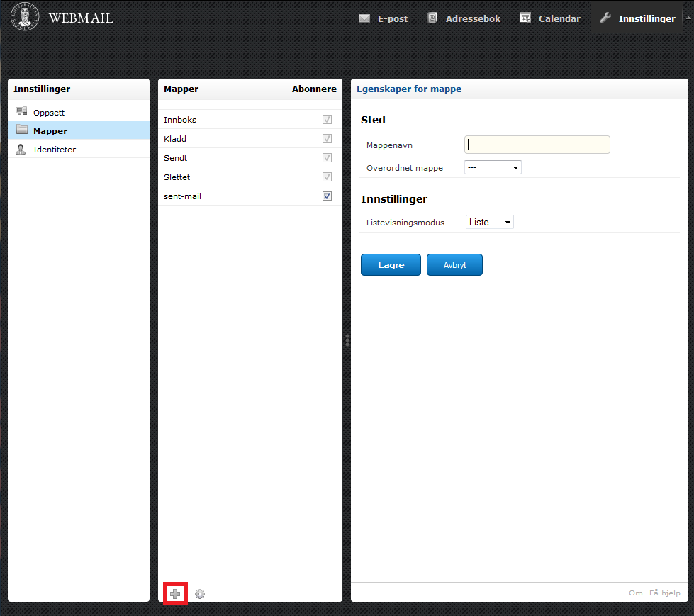Click the Lagre button
694x616 pixels.
pos(391,265)
